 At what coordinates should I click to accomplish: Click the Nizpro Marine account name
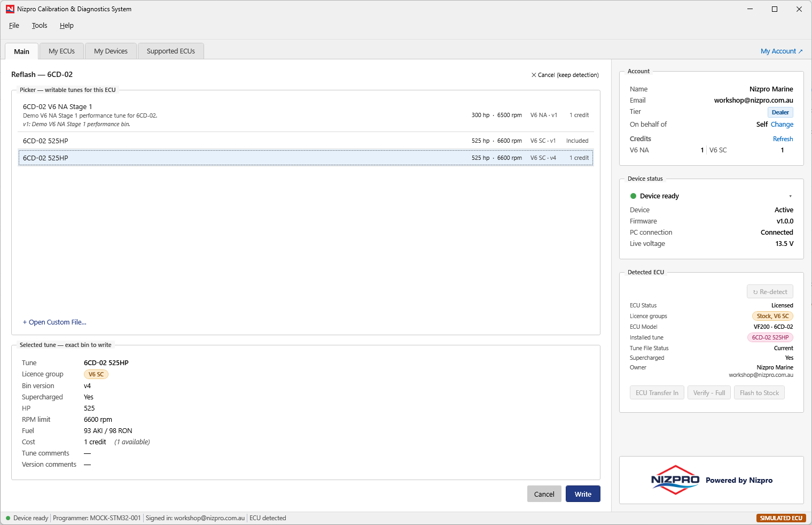[x=771, y=89]
